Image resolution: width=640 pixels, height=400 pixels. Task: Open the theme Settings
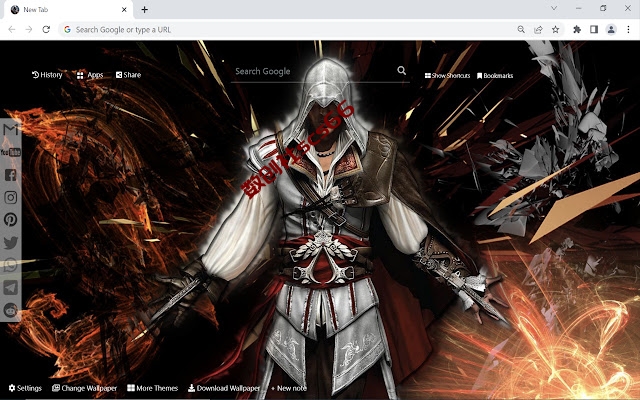click(25, 388)
